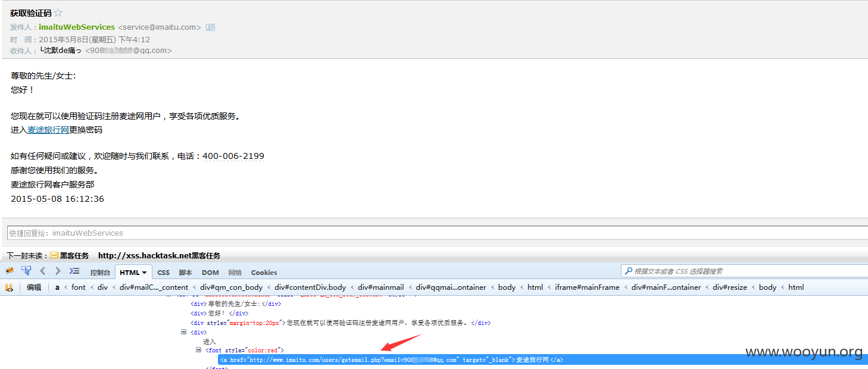Open the next unread email 黑客任务
This screenshot has height=369, width=868.
pyautogui.click(x=74, y=255)
